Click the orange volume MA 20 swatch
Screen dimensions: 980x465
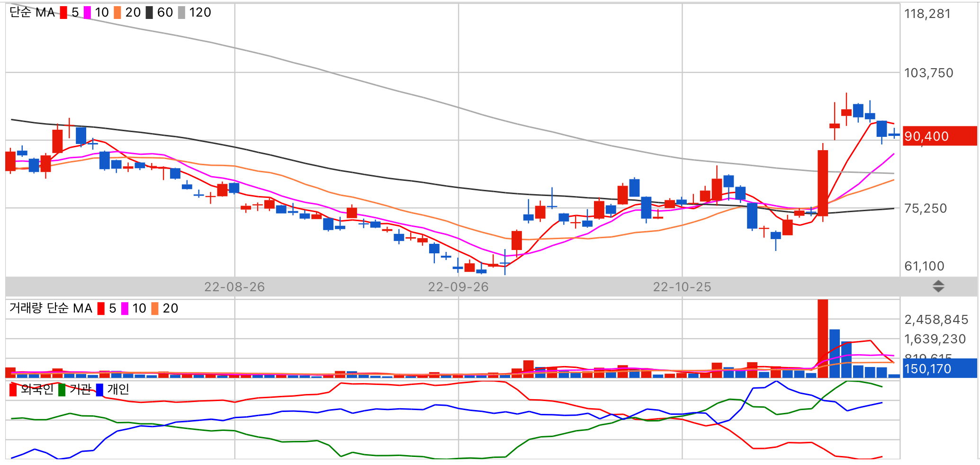[155, 308]
